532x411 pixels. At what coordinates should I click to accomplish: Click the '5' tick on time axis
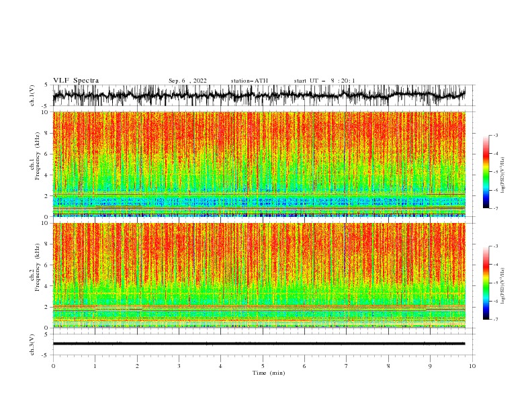click(x=263, y=366)
